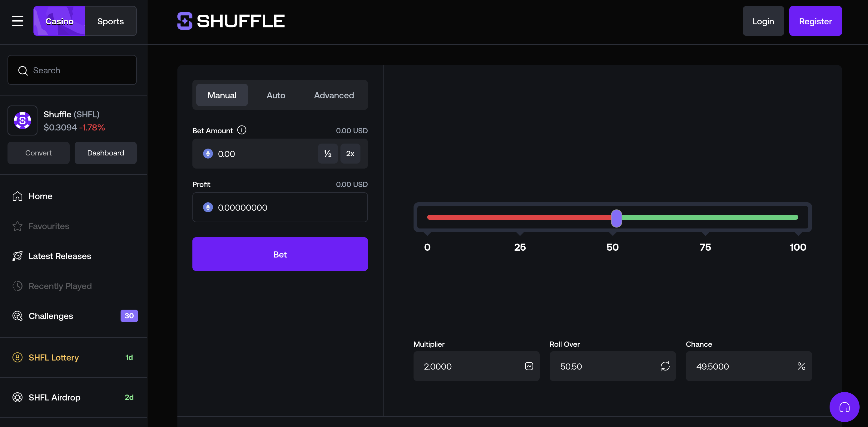The image size is (868, 427).
Task: Click the Login button
Action: click(763, 21)
